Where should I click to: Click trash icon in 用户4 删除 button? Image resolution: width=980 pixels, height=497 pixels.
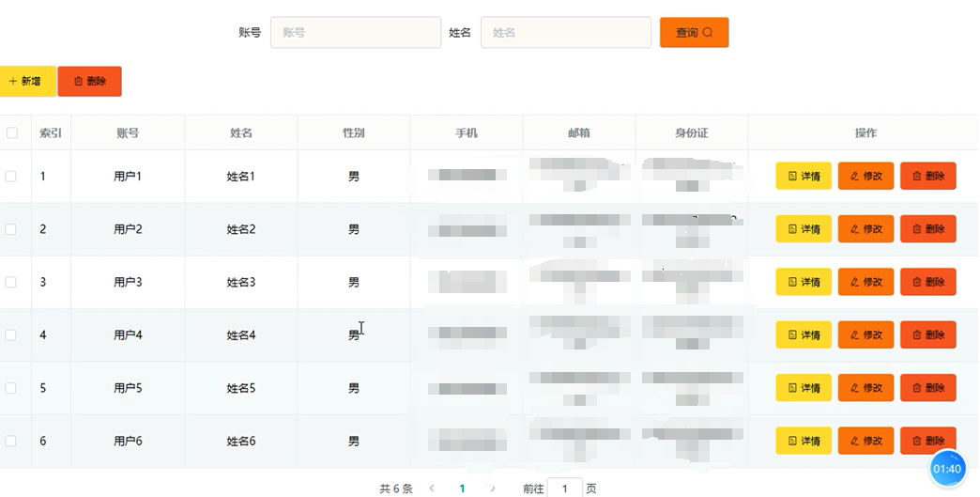(917, 335)
